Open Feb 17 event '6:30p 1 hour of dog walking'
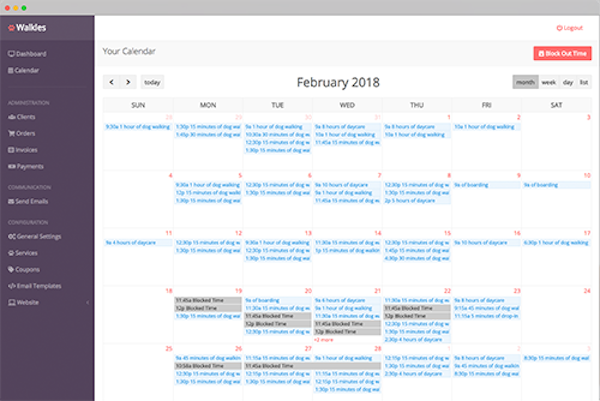The image size is (600, 401). (556, 243)
